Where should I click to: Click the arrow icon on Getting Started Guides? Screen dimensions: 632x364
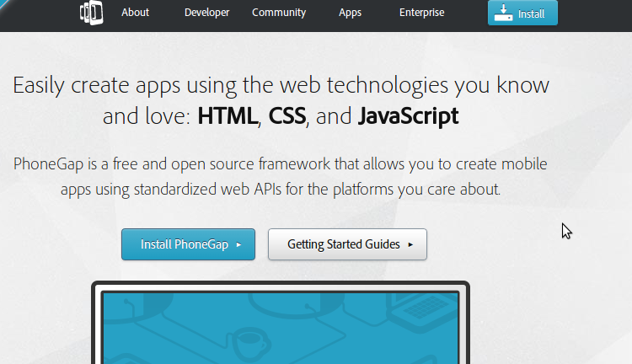click(410, 244)
